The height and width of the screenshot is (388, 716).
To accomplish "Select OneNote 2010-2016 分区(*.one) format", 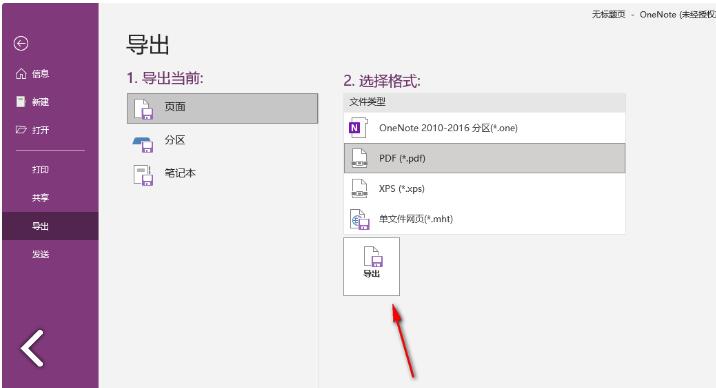I will [x=484, y=128].
